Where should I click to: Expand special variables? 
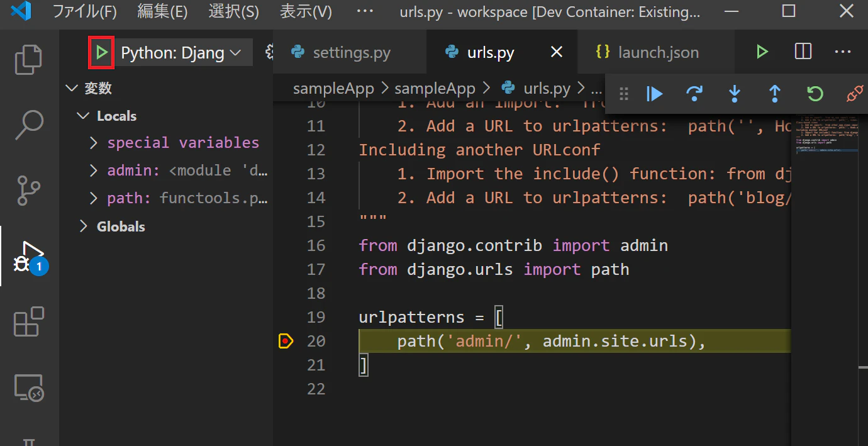(94, 143)
